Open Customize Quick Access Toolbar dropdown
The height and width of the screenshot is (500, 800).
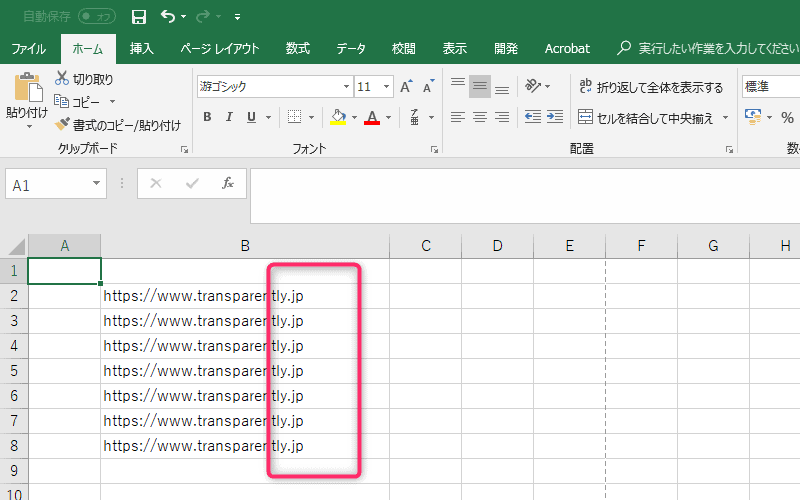[x=237, y=17]
